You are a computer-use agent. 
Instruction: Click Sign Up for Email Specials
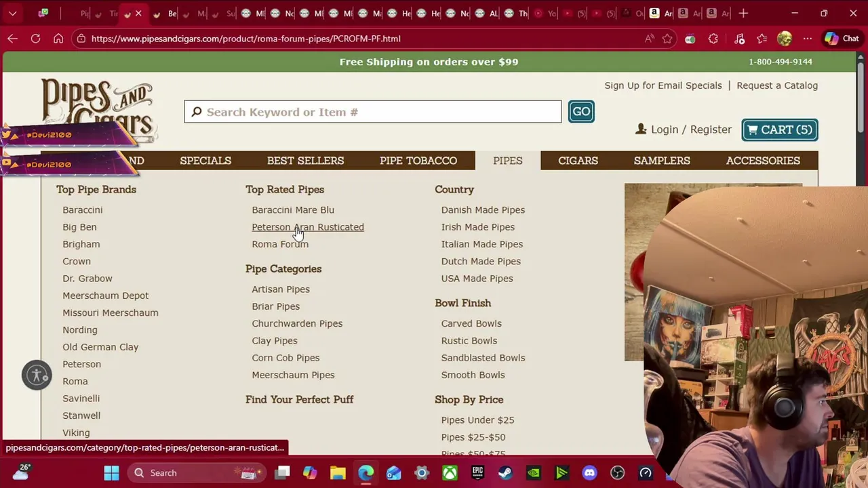click(x=663, y=85)
